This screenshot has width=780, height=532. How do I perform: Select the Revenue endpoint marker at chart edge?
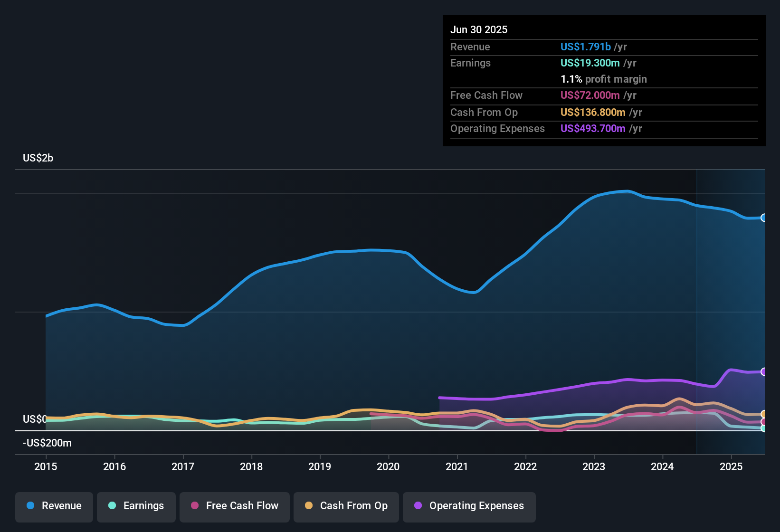764,218
